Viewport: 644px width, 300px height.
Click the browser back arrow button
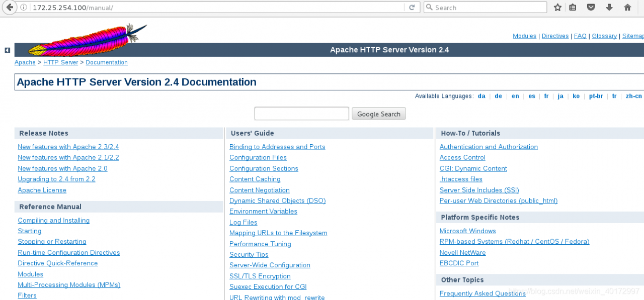9,8
